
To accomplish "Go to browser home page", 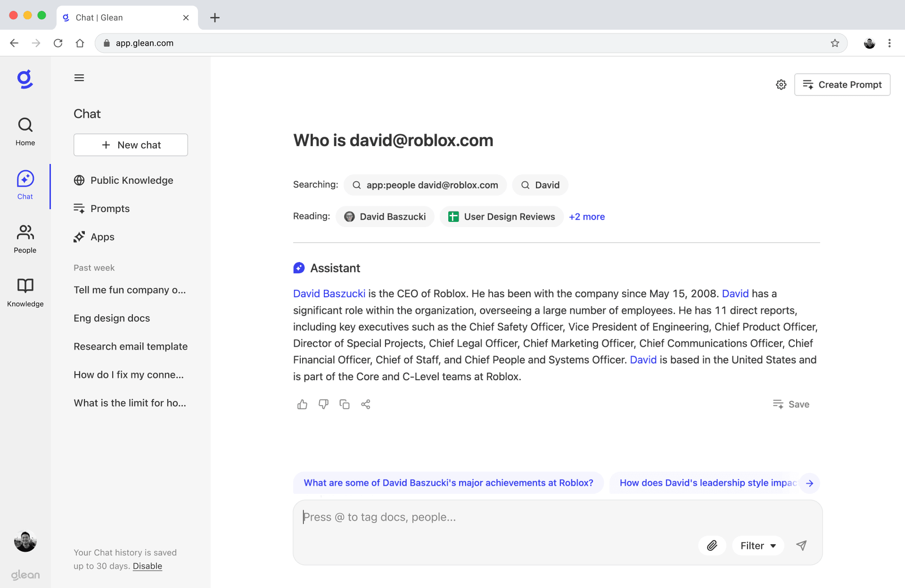I will (80, 43).
